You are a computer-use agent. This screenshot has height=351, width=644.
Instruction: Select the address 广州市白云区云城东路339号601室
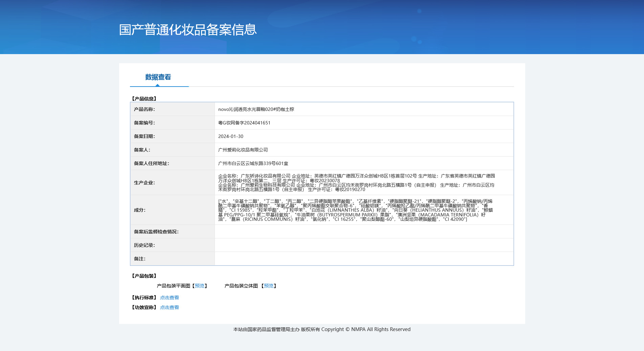tap(253, 163)
